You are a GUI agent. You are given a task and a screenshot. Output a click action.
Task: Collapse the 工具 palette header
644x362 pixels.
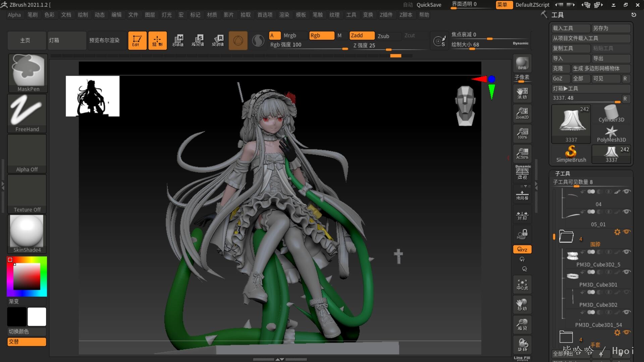557,15
